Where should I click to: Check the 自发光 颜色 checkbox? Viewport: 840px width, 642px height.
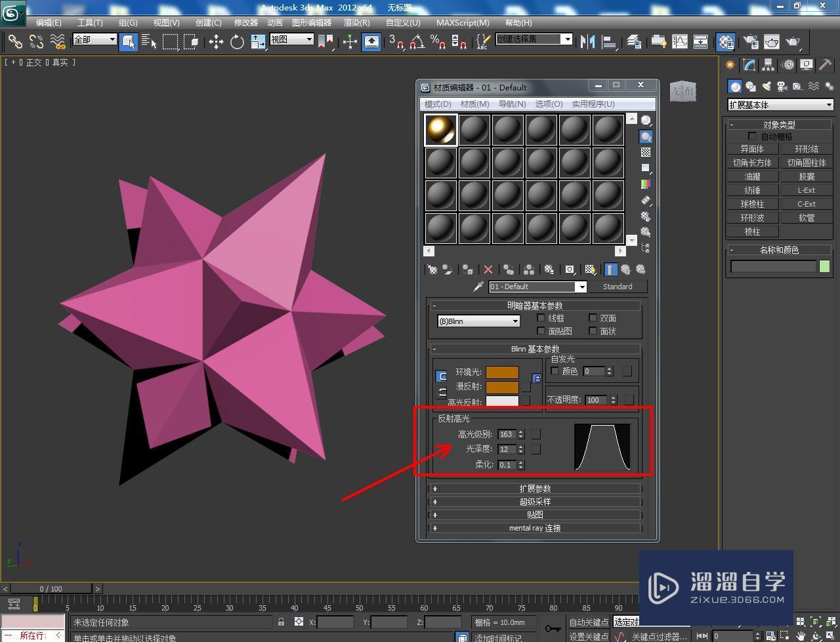point(555,371)
